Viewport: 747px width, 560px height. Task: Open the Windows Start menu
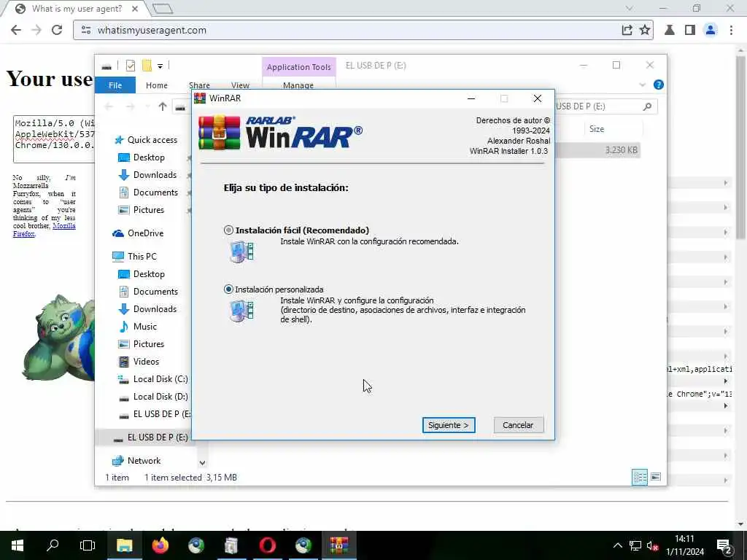point(18,545)
